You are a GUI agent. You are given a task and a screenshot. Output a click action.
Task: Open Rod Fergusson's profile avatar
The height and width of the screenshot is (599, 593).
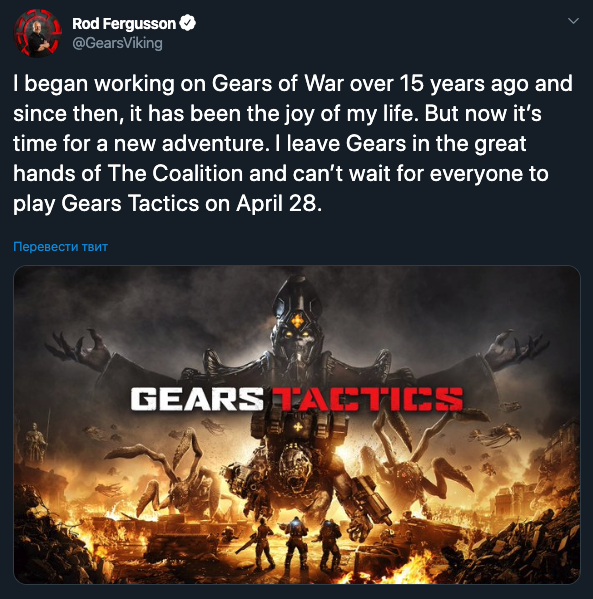pyautogui.click(x=37, y=33)
